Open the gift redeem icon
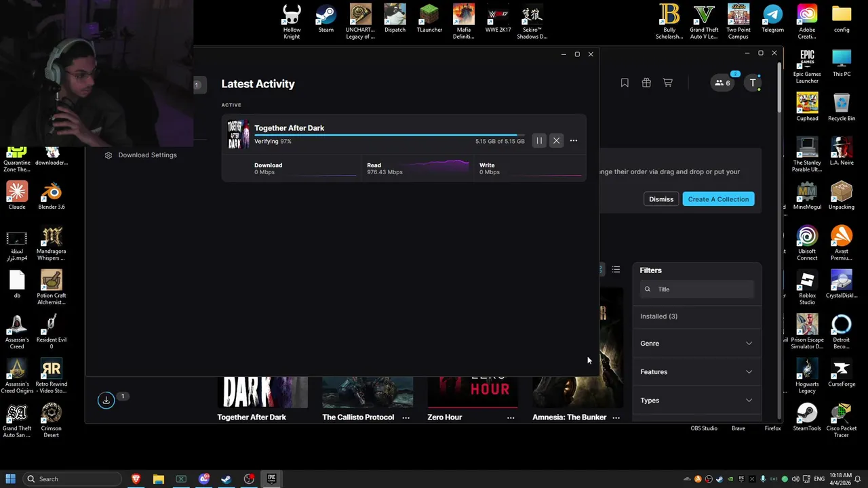 point(646,83)
